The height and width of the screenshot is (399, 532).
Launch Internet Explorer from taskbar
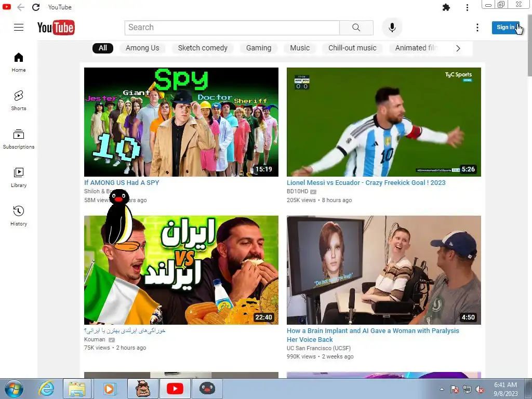(x=46, y=389)
